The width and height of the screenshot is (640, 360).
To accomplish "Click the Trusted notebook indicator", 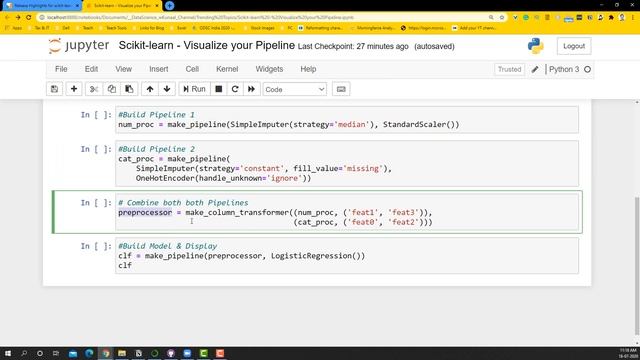I will 509,69.
